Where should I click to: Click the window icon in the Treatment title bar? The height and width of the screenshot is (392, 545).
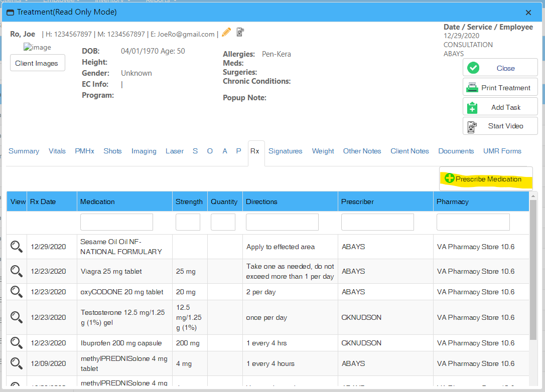tap(11, 13)
